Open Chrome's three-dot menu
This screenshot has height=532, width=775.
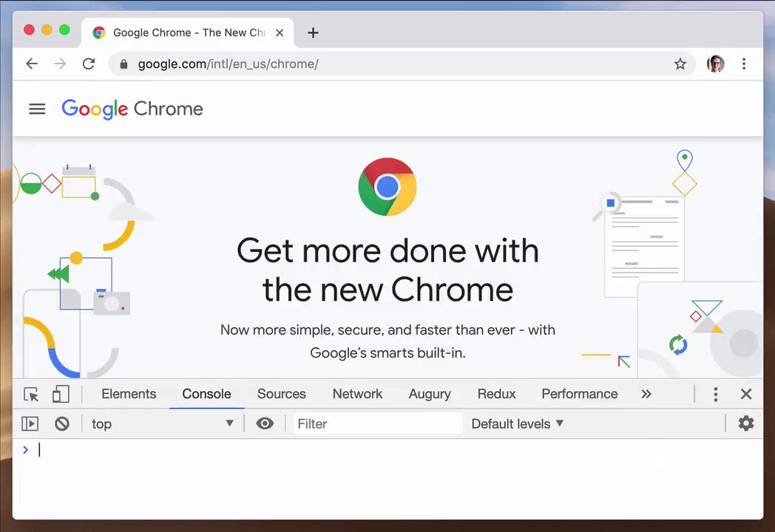click(x=743, y=64)
